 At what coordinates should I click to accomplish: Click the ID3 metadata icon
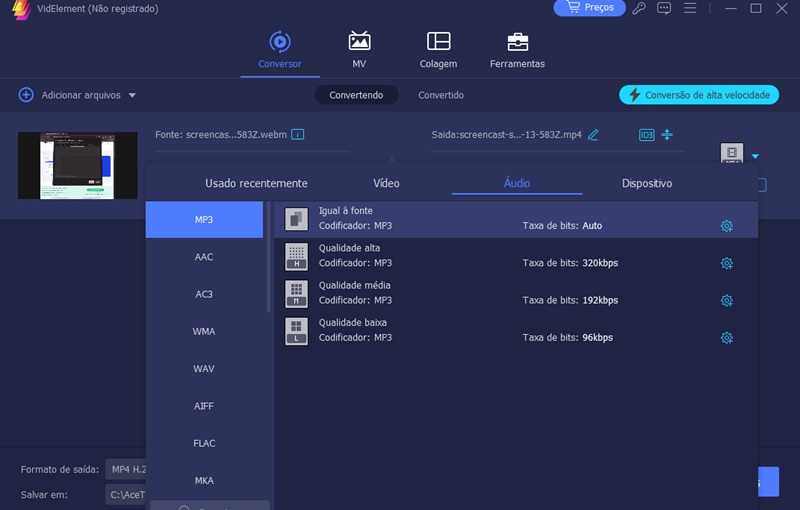(x=646, y=135)
